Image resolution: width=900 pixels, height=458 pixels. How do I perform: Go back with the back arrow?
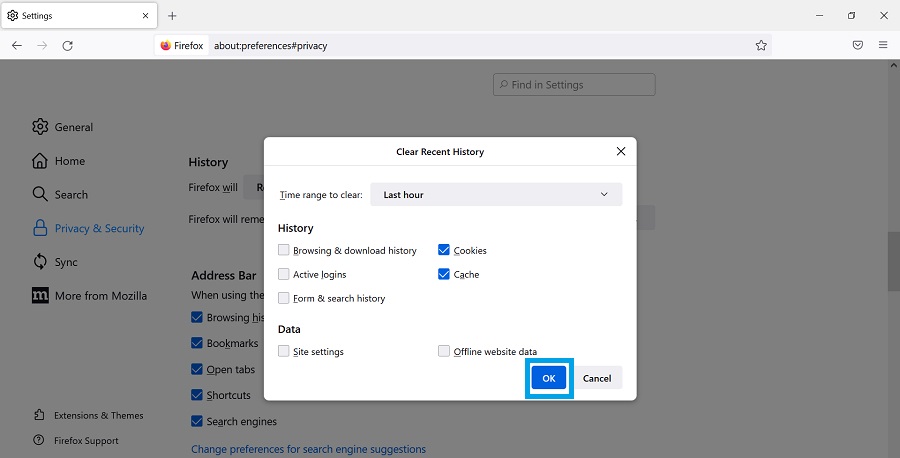click(17, 45)
